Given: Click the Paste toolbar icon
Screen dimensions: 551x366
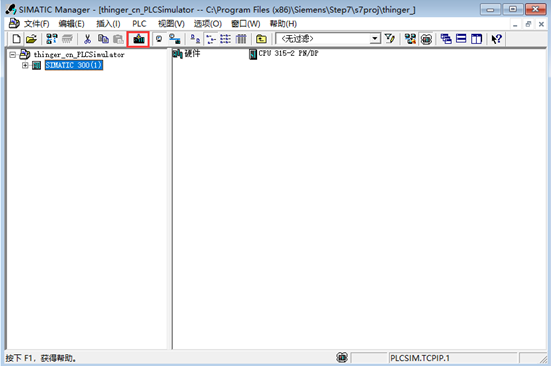Looking at the screenshot, I should pos(118,39).
